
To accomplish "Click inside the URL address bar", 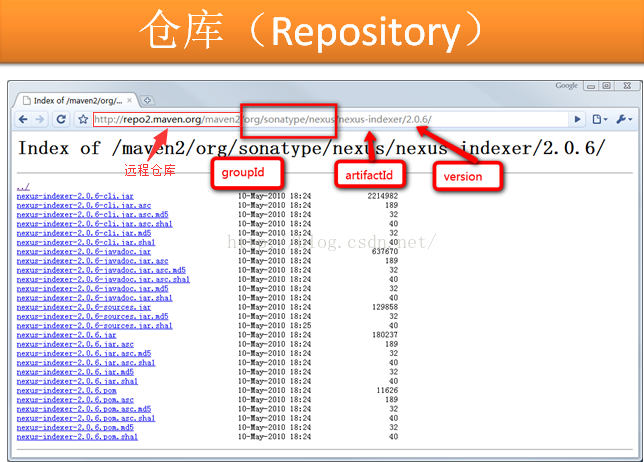I will tap(331, 120).
